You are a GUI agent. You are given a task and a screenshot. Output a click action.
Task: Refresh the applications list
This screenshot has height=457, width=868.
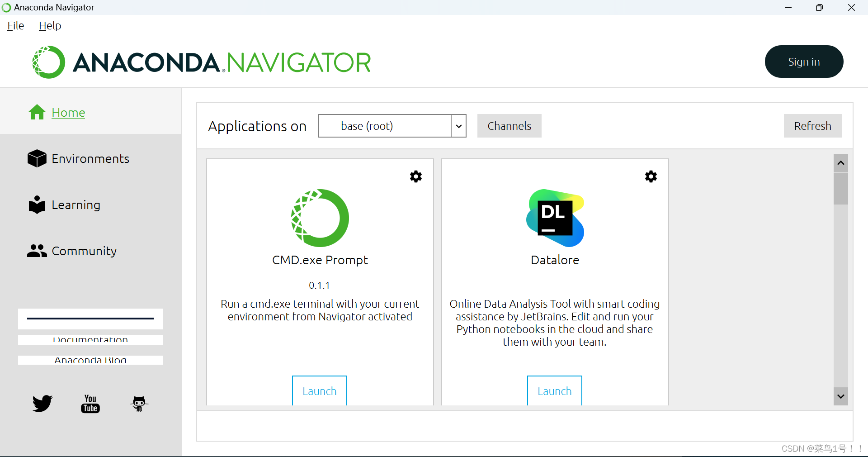[x=812, y=126]
